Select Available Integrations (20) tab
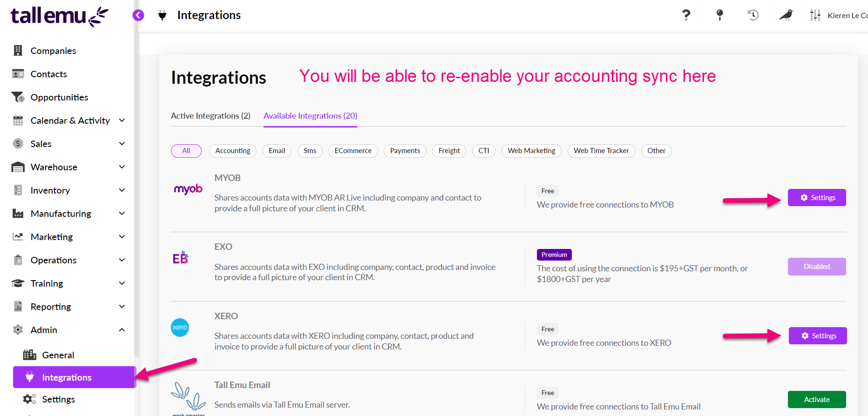 coord(310,116)
